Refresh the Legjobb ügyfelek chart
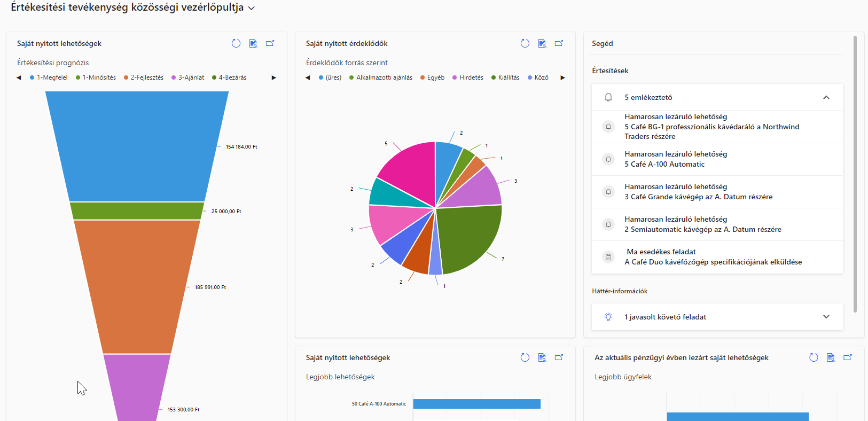Image resolution: width=868 pixels, height=421 pixels. [814, 357]
